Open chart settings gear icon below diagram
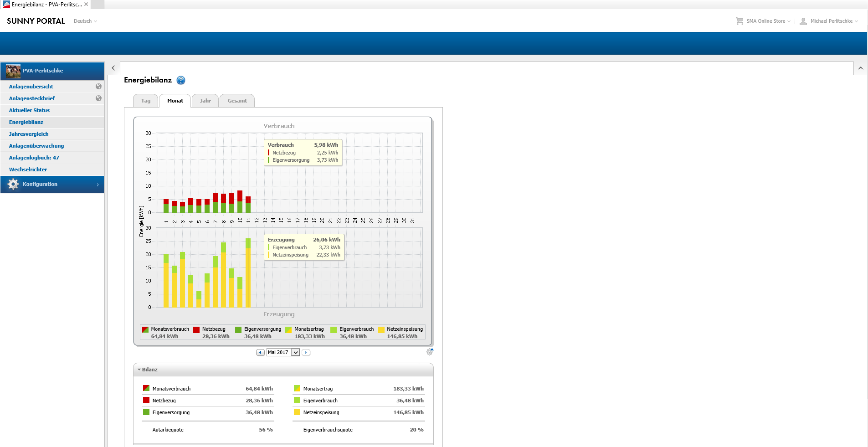 click(x=430, y=352)
